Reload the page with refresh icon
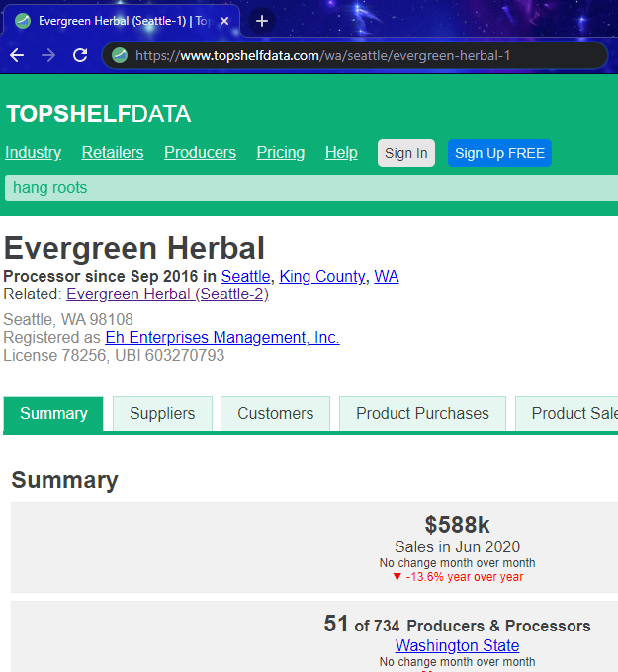Viewport: 618px width, 672px height. (80, 55)
